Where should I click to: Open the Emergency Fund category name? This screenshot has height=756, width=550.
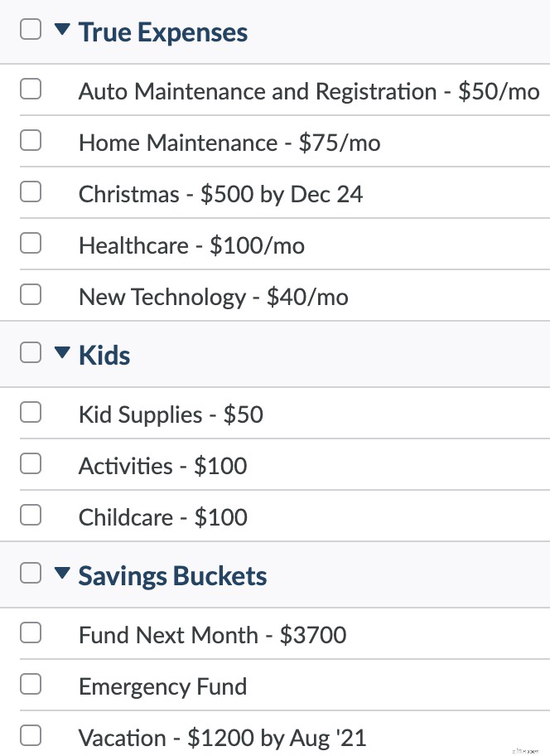162,686
